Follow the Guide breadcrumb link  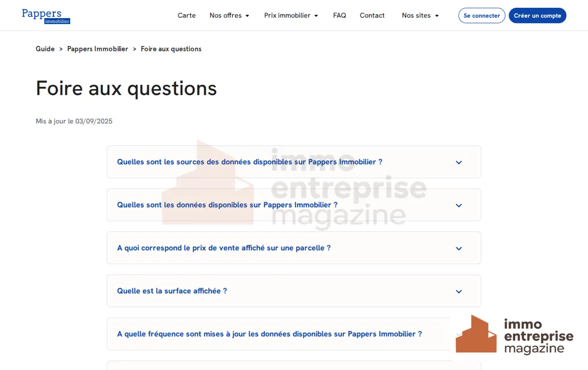point(45,49)
